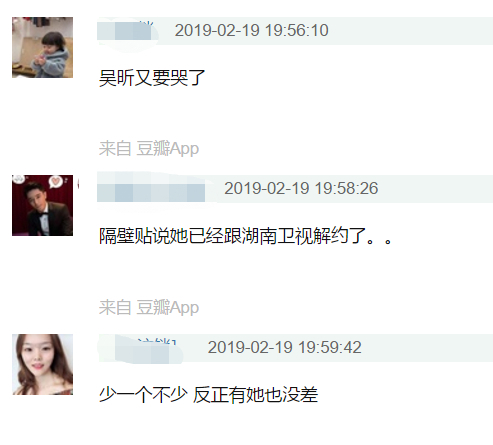Screen dimensions: 493x445
Task: Click empty header bar right of 19:59:42
Action: (x=427, y=348)
